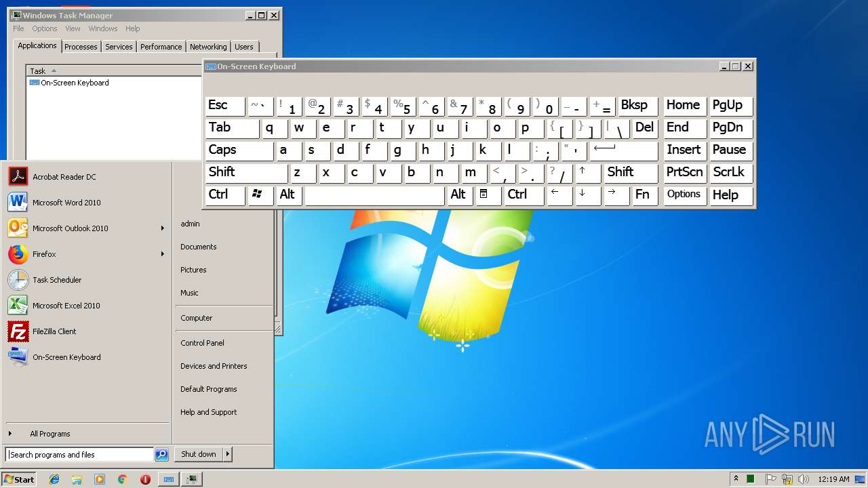Screen dimensions: 868x488
Task: Click the green CPU meter tray icon
Action: (751, 479)
